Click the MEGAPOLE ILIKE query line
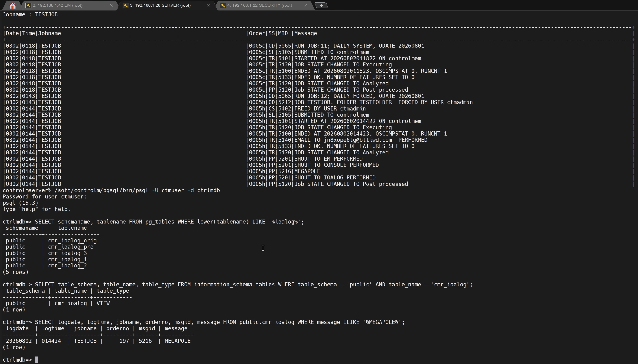 (204, 322)
